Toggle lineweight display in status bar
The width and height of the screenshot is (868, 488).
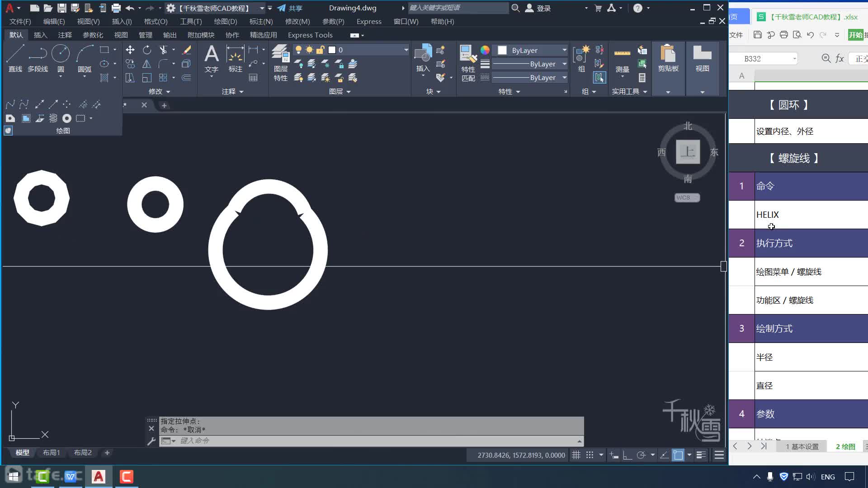pos(701,455)
